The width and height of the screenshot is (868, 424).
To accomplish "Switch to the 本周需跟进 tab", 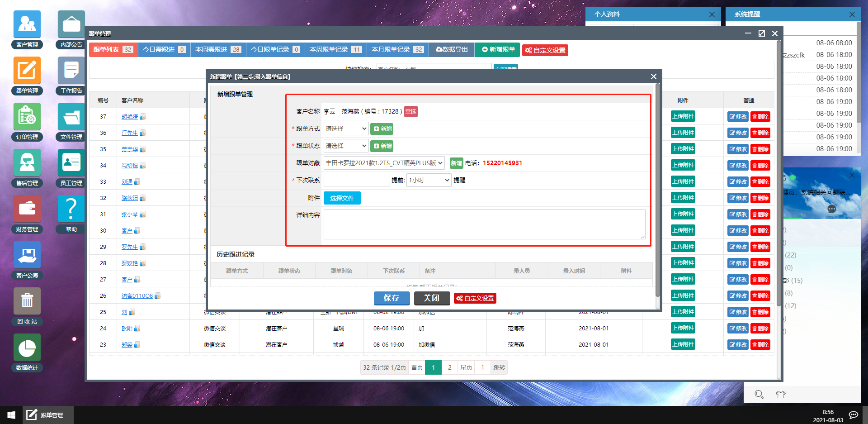I will pos(218,49).
